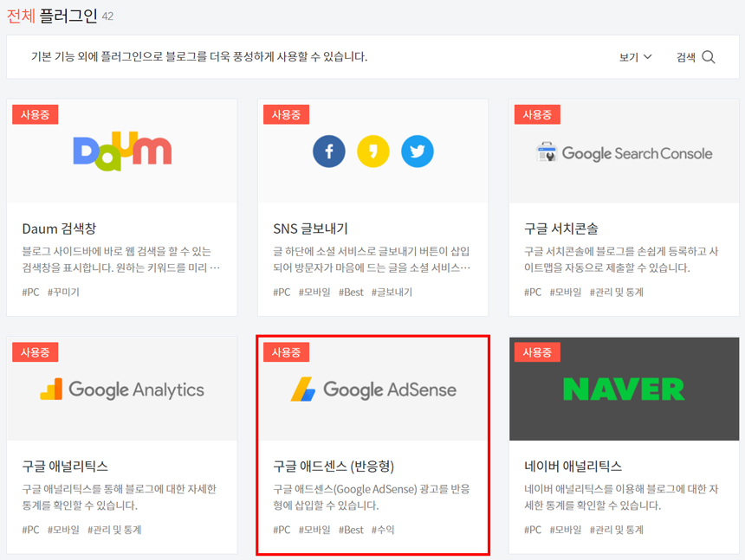
Task: Click the Google Analytics logo
Action: (x=122, y=389)
